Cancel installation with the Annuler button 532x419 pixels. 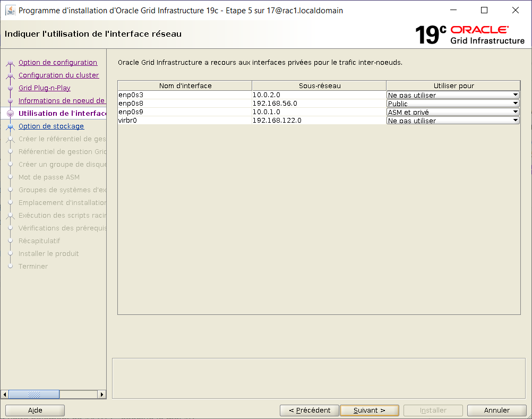click(497, 410)
